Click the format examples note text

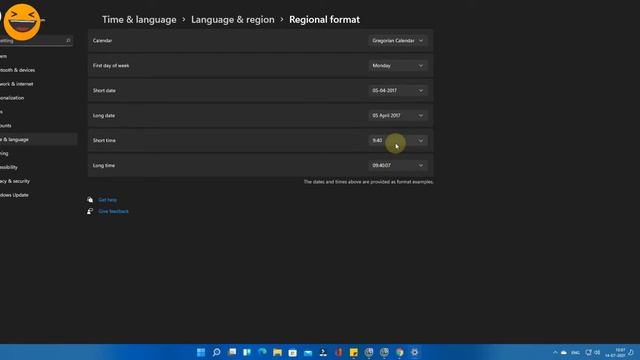[368, 182]
